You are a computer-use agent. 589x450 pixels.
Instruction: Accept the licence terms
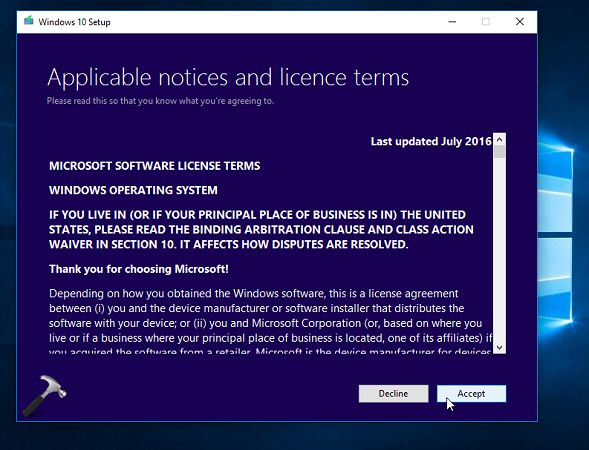click(x=471, y=394)
